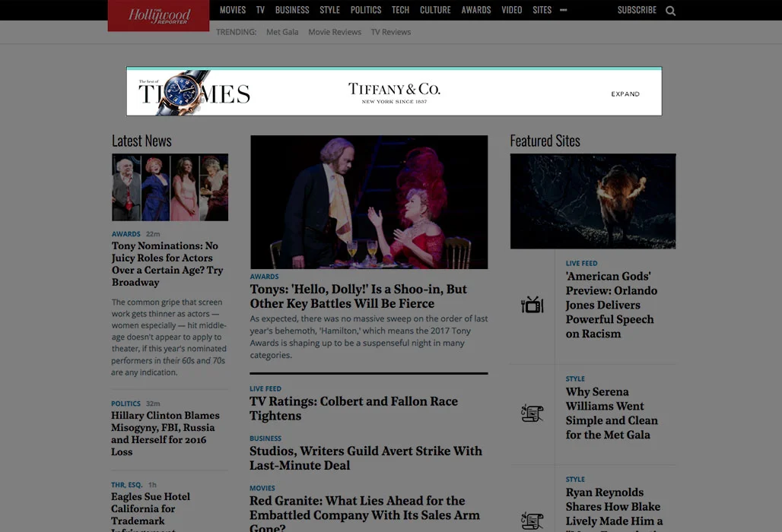
Task: Click the TV icon beside American Gods
Action: pos(532,305)
